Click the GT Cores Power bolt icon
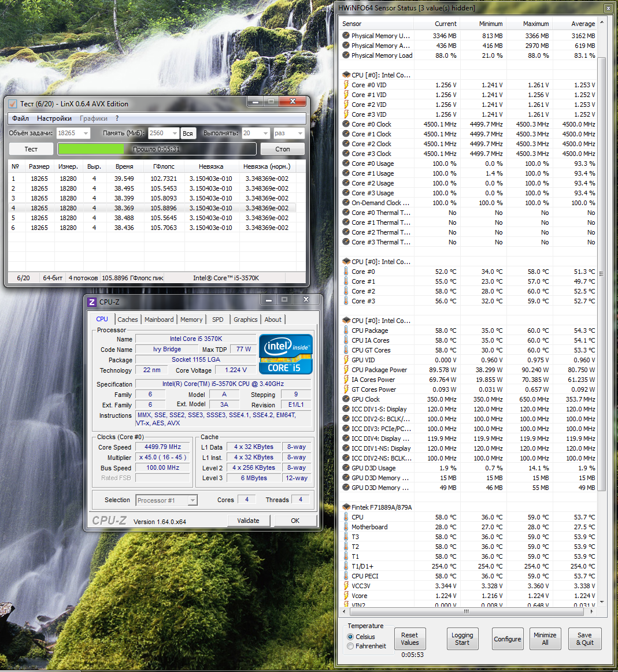The height and width of the screenshot is (672, 618). coord(346,389)
